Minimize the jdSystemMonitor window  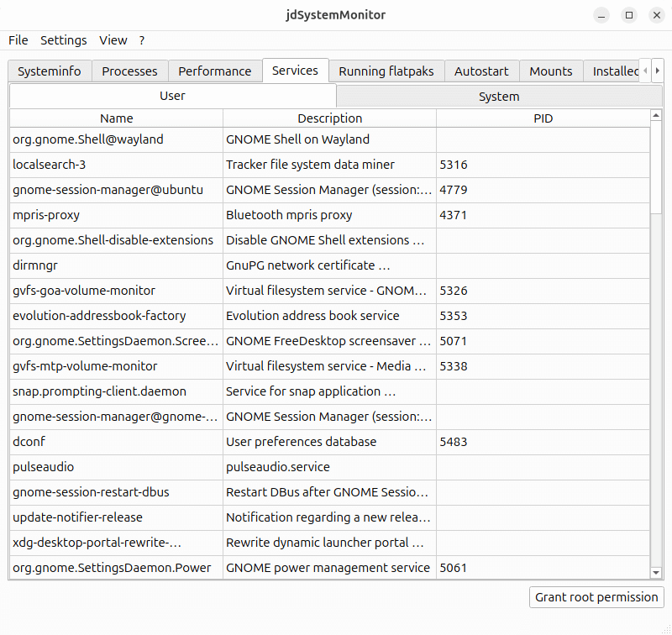(x=601, y=15)
